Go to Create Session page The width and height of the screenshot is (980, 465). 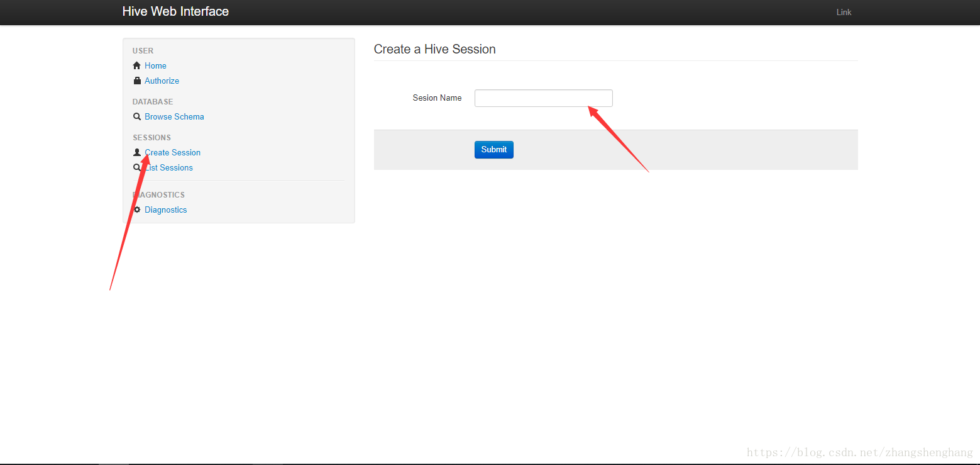coord(172,152)
